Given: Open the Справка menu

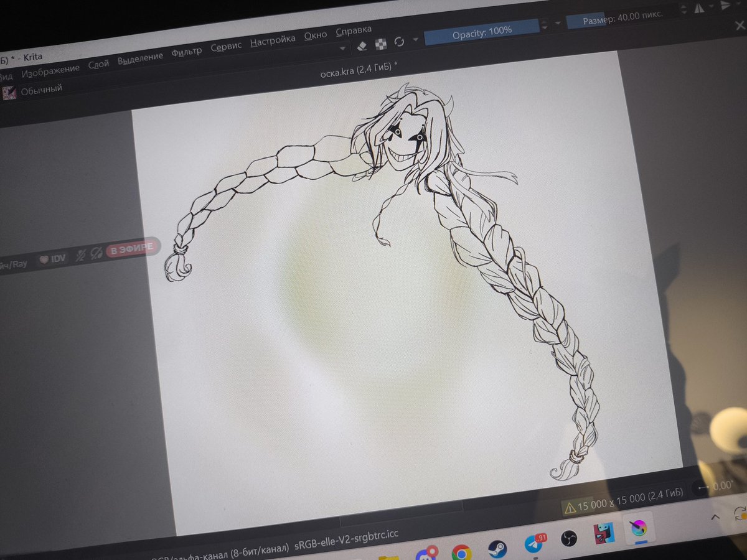Looking at the screenshot, I should [354, 31].
